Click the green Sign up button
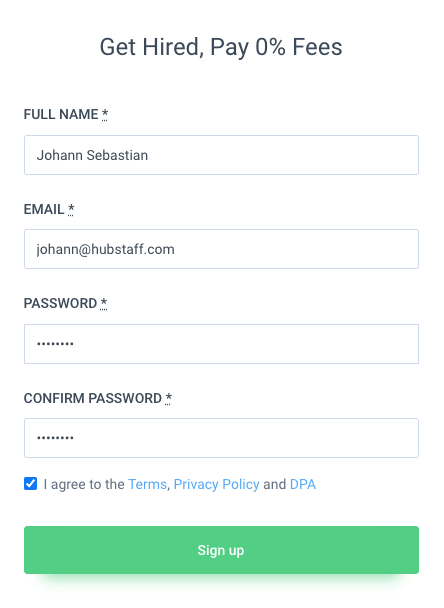 pos(221,550)
